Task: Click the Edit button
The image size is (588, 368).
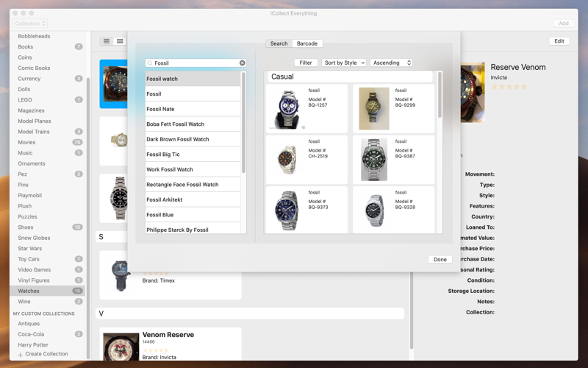Action: pos(559,41)
